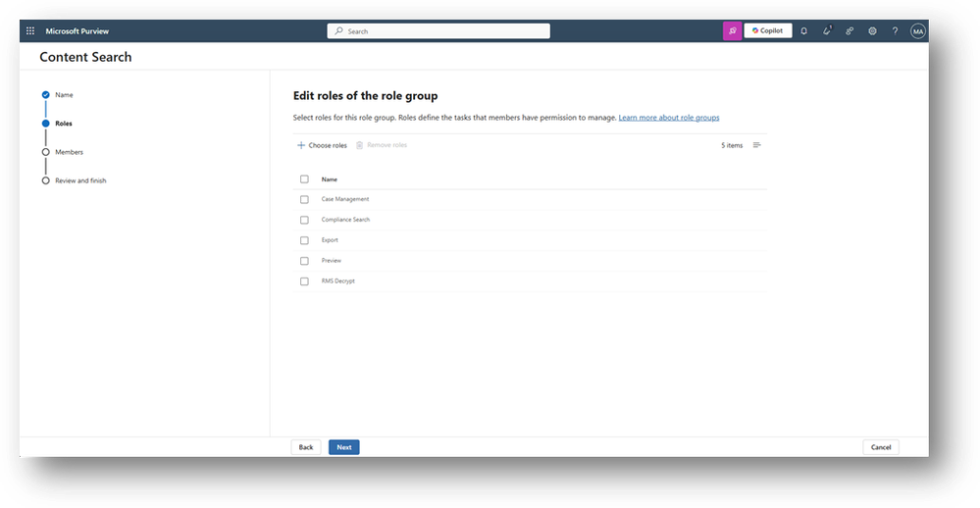Click the top Search input field
This screenshot has height=508, width=980.
(x=438, y=31)
